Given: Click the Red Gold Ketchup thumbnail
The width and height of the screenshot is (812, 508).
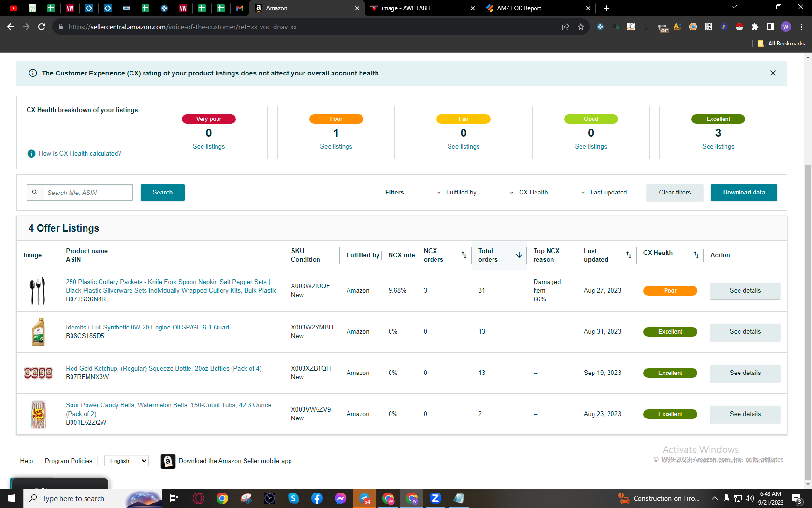Looking at the screenshot, I should tap(38, 373).
